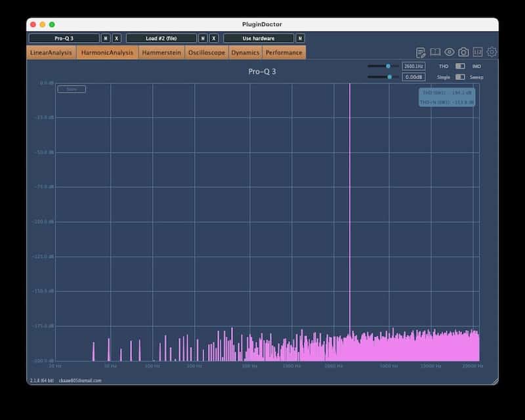
Task: Select the HarmonicAnalysis tab
Action: point(107,52)
